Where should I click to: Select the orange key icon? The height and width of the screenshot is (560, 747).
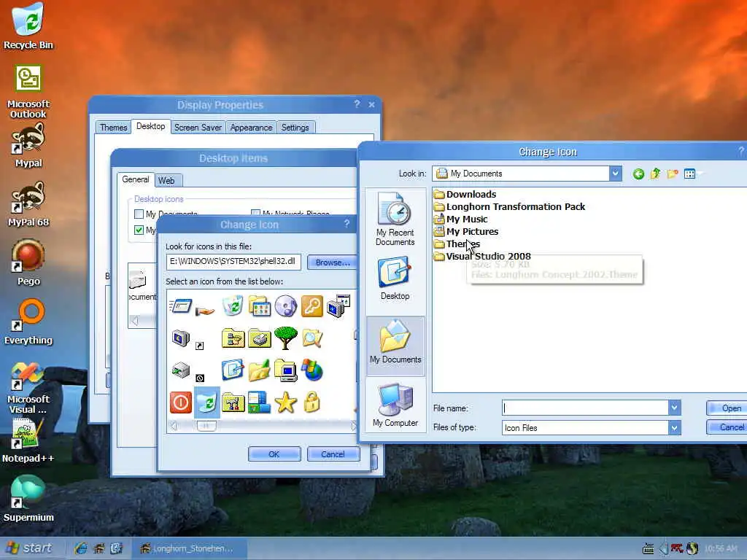pos(311,306)
